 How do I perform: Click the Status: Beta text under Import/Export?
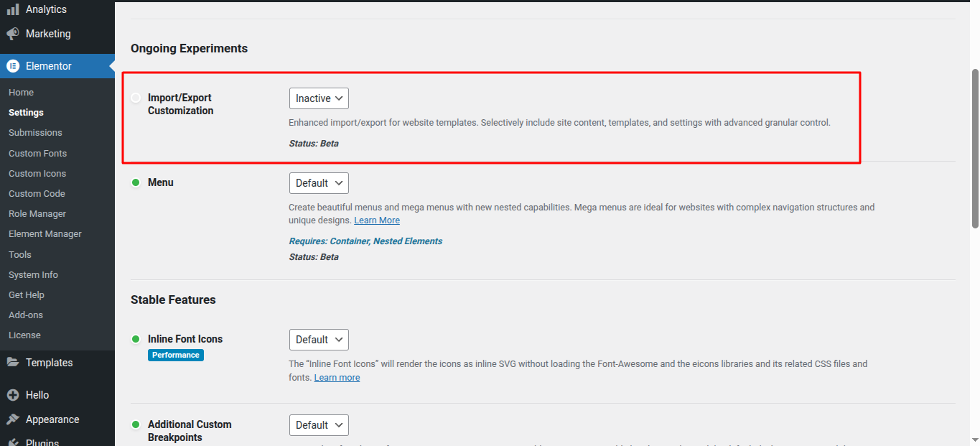point(314,144)
